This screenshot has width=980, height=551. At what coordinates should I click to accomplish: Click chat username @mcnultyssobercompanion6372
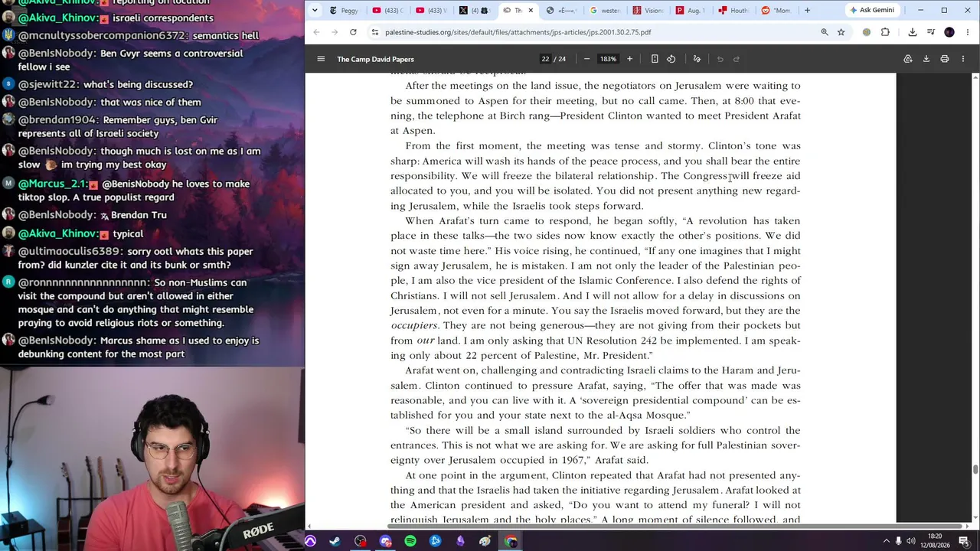pos(103,35)
